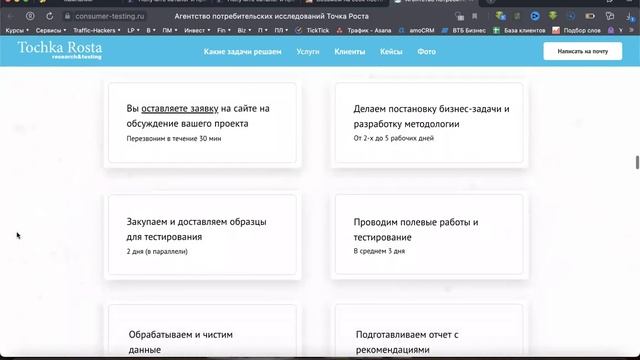640x360 pixels.
Task: Expand the ПЛ bookmarks folder
Action: [x=281, y=30]
